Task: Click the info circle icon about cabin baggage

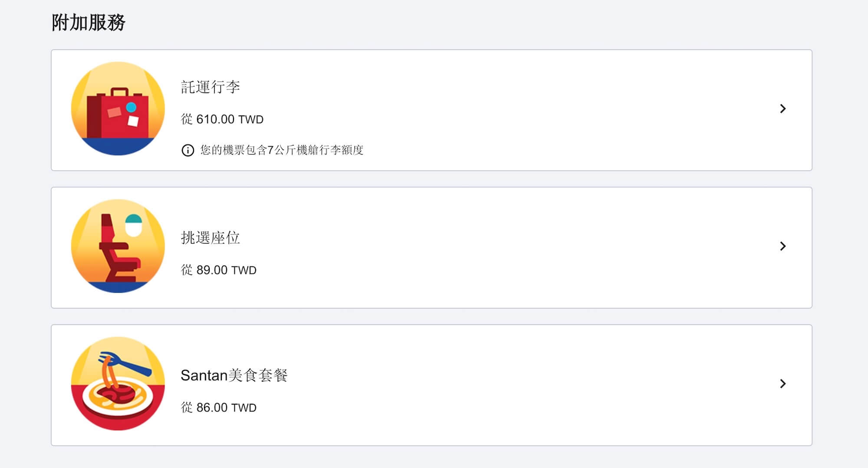Action: (x=187, y=150)
